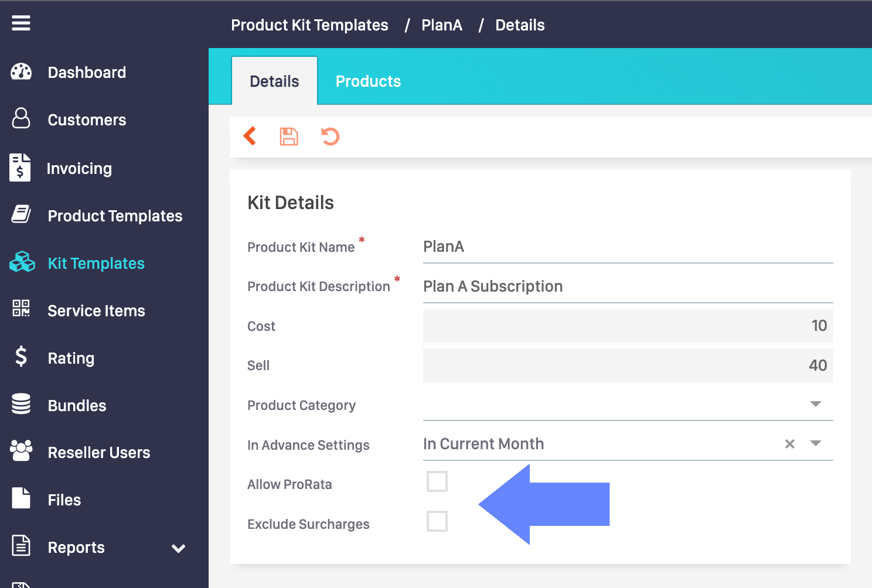Click the save floppy disk icon
The width and height of the screenshot is (872, 588).
coord(289,136)
